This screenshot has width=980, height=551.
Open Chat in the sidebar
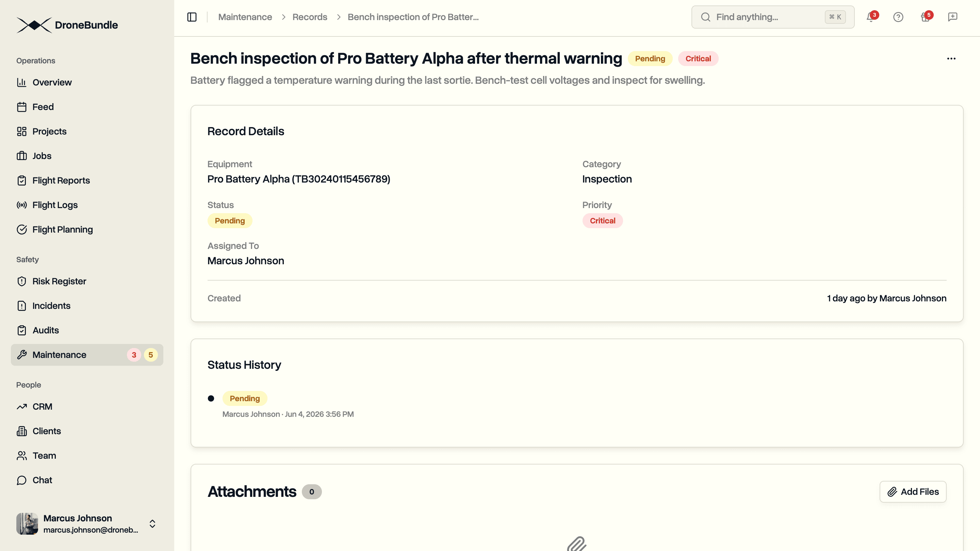click(87, 480)
